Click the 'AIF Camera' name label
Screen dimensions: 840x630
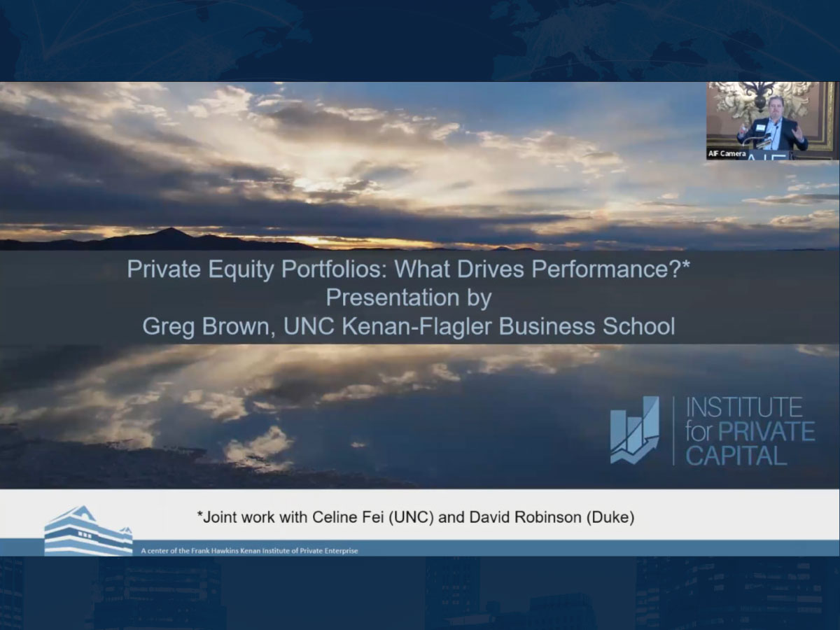point(727,153)
